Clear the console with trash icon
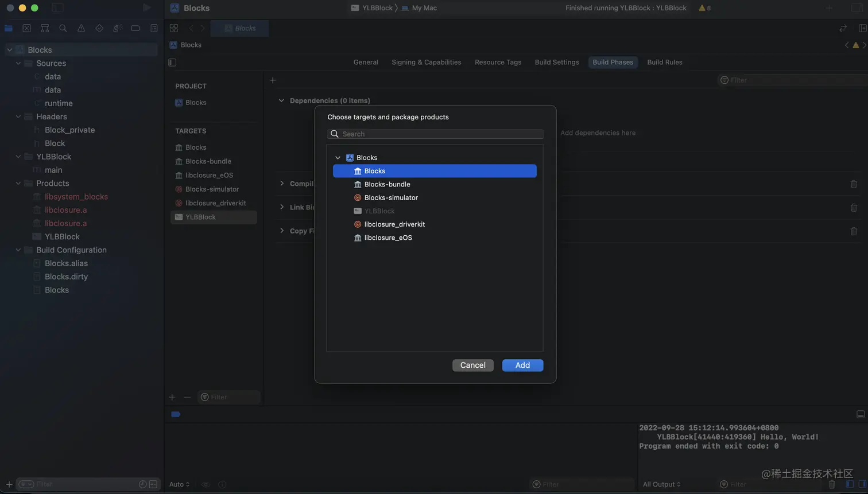 click(832, 484)
